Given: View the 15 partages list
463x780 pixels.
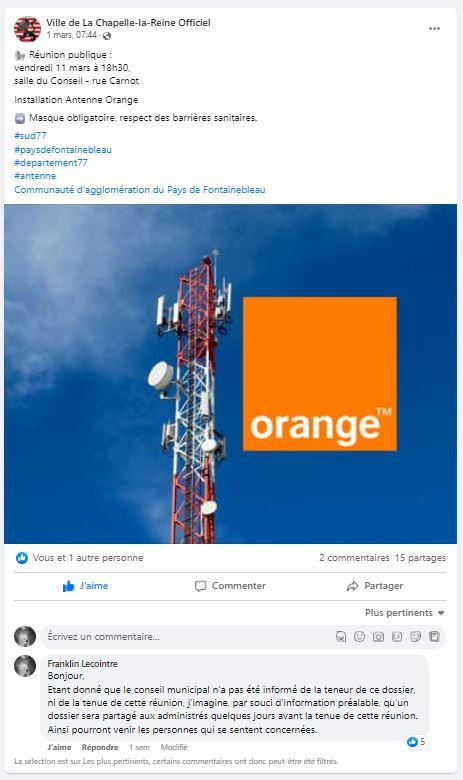Looking at the screenshot, I should [420, 558].
